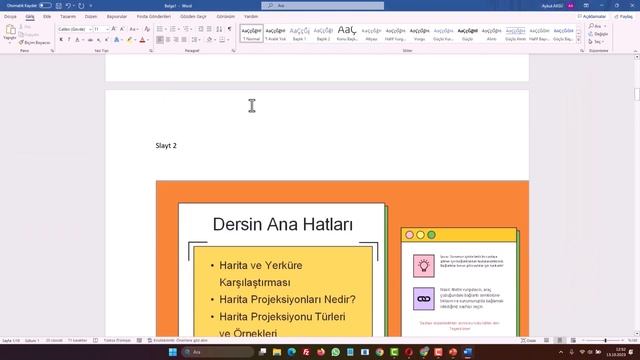Redo the last action
Image resolution: width=640 pixels, height=360 pixels.
click(81, 6)
